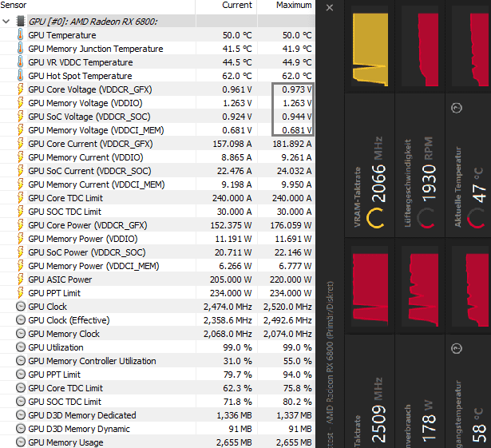Image resolution: width=491 pixels, height=448 pixels.
Task: Click the VRAM-Taktrate 2066 MHz gauge
Action: click(x=375, y=218)
